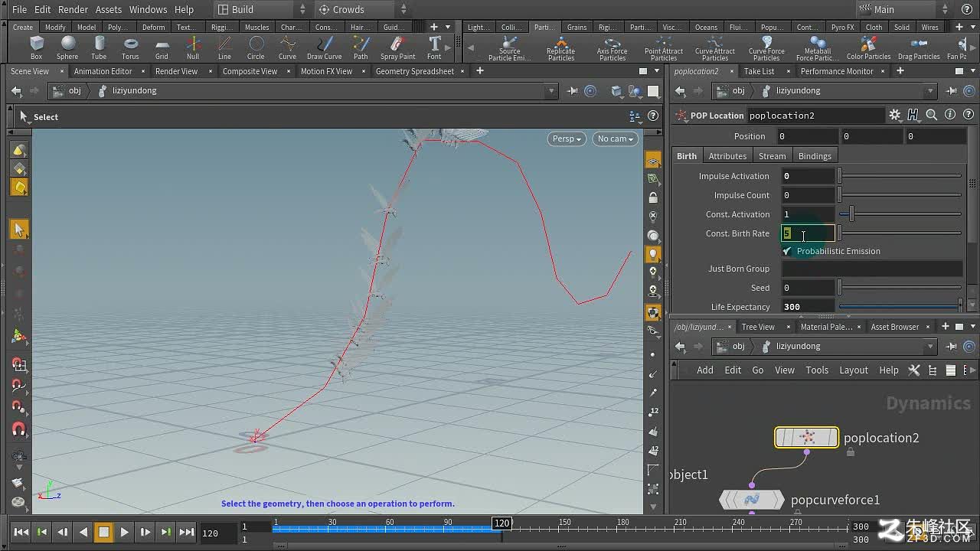980x551 pixels.
Task: Select the poplocation2 node
Action: (807, 438)
